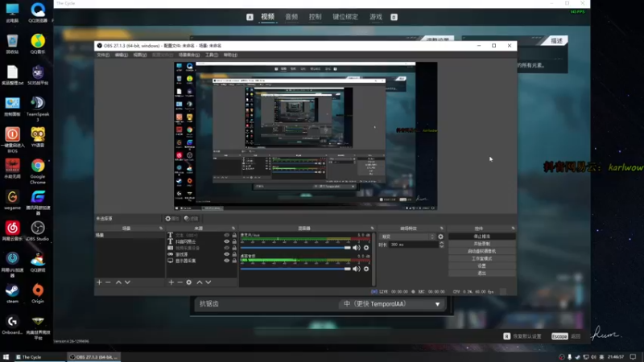Open Google Chrome from the desktop
The width and height of the screenshot is (644, 362).
(x=38, y=171)
